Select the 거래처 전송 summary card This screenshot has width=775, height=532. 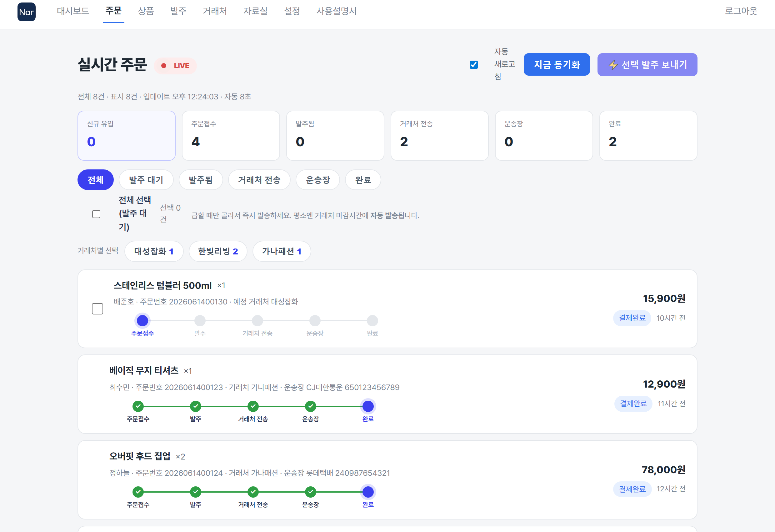point(439,135)
